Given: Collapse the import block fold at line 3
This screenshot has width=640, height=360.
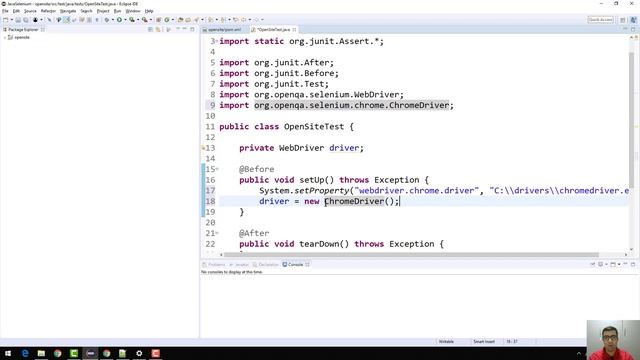Looking at the screenshot, I should [x=217, y=41].
